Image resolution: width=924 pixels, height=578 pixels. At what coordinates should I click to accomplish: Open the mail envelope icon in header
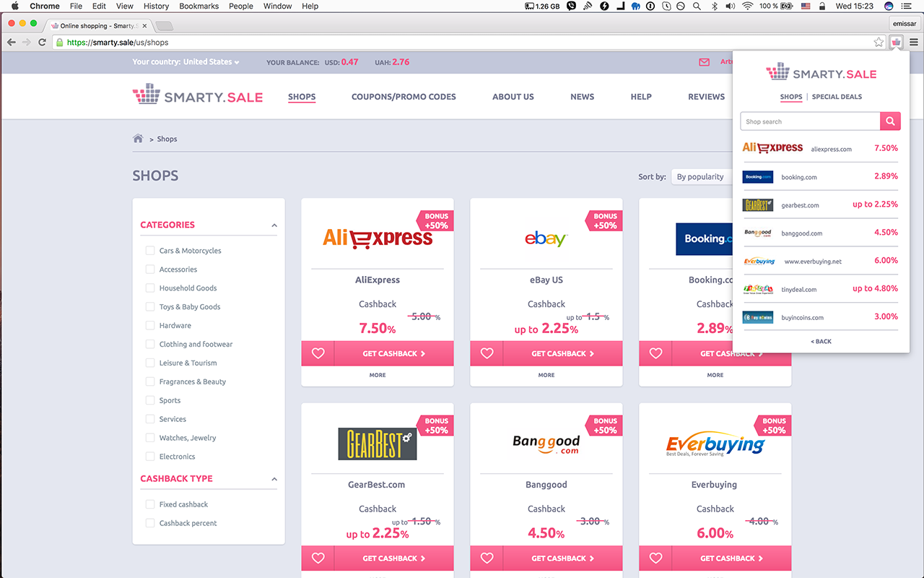pyautogui.click(x=705, y=62)
